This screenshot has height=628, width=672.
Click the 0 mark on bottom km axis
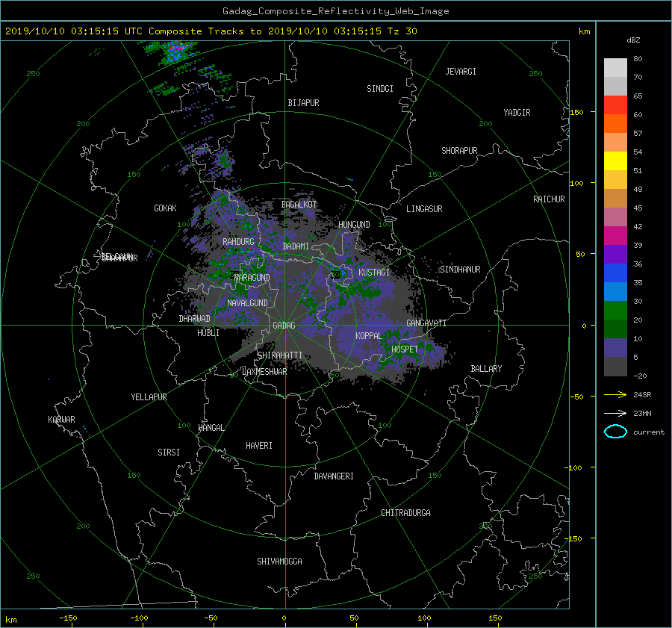click(x=284, y=618)
